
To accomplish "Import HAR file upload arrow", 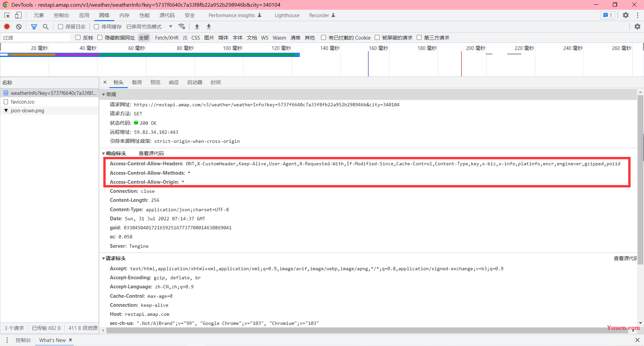I will pos(197,26).
